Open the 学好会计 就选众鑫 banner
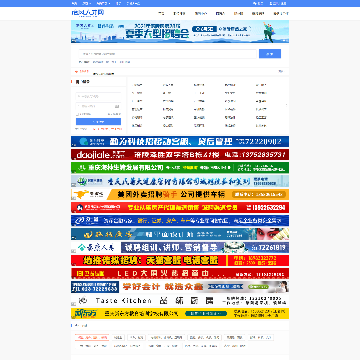 [x=180, y=287]
